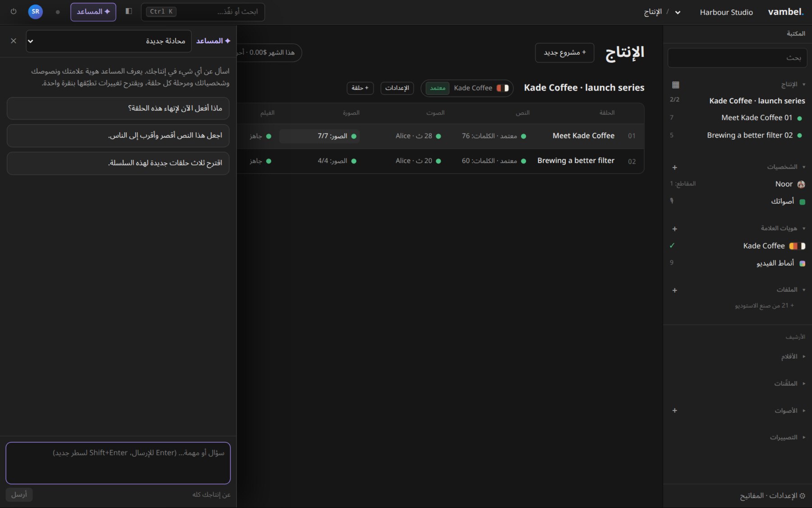812x508 pixels.
Task: Expand the الأفلام archive section
Action: click(x=793, y=356)
